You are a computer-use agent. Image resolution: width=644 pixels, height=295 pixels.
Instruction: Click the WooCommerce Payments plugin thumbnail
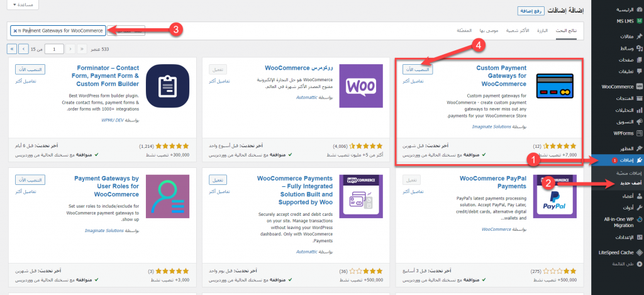coord(361,196)
